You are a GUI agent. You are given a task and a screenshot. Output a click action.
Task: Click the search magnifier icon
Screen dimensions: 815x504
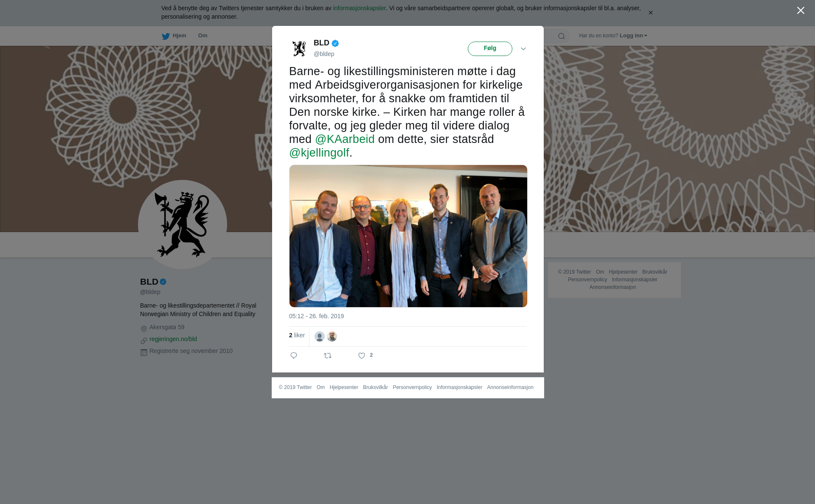(x=562, y=36)
